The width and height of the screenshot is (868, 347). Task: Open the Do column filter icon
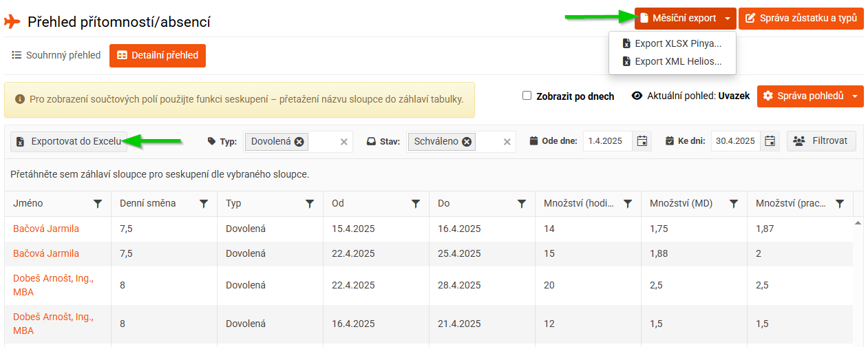pyautogui.click(x=522, y=204)
